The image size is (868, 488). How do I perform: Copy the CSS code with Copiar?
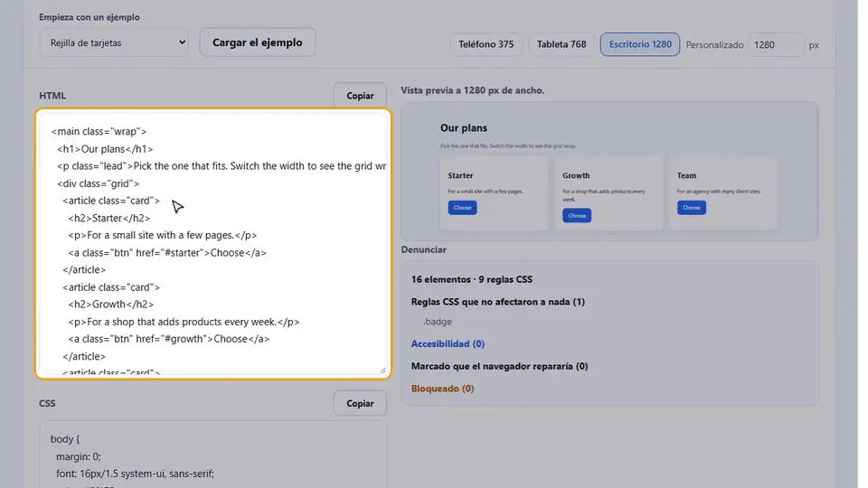coord(360,403)
